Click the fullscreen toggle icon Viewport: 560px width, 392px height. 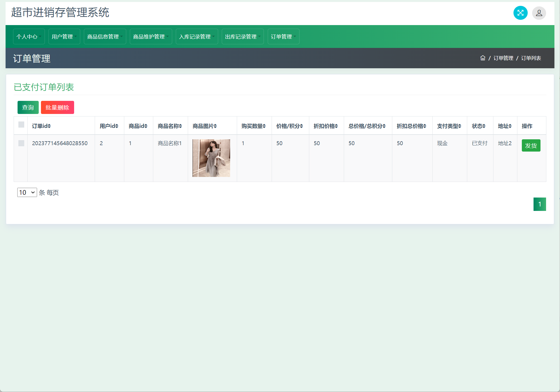[520, 13]
